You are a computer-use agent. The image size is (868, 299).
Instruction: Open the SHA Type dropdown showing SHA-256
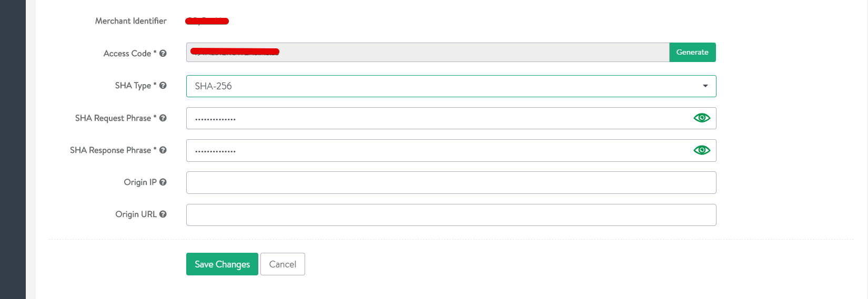tap(451, 86)
